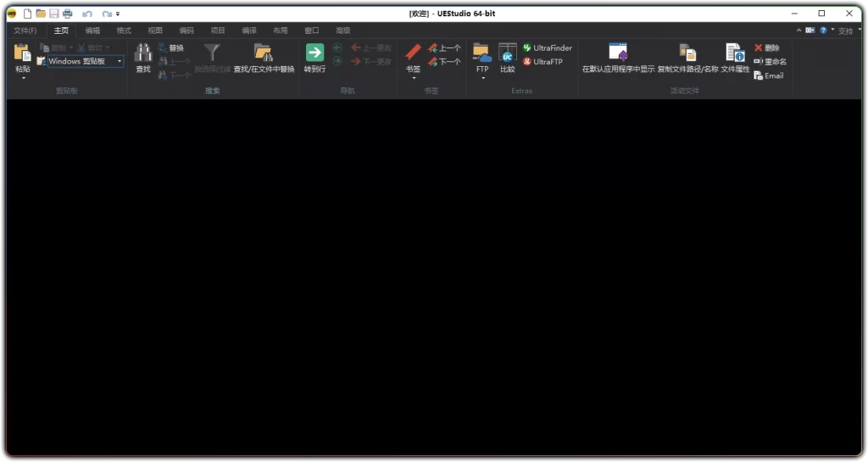Switch to the 编码 ribbon tab
Screen dimensions: 868x462
[x=186, y=31]
